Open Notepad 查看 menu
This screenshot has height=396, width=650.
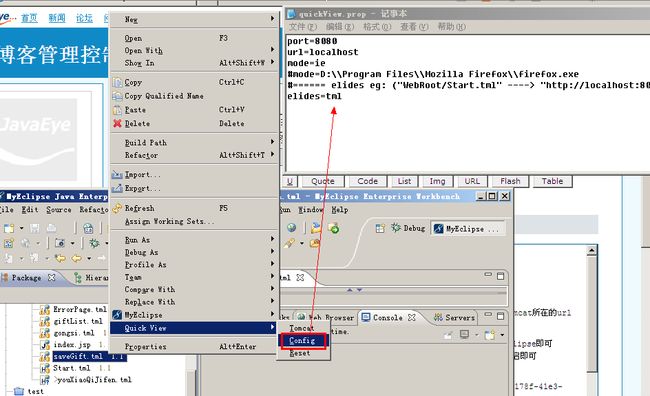414,27
